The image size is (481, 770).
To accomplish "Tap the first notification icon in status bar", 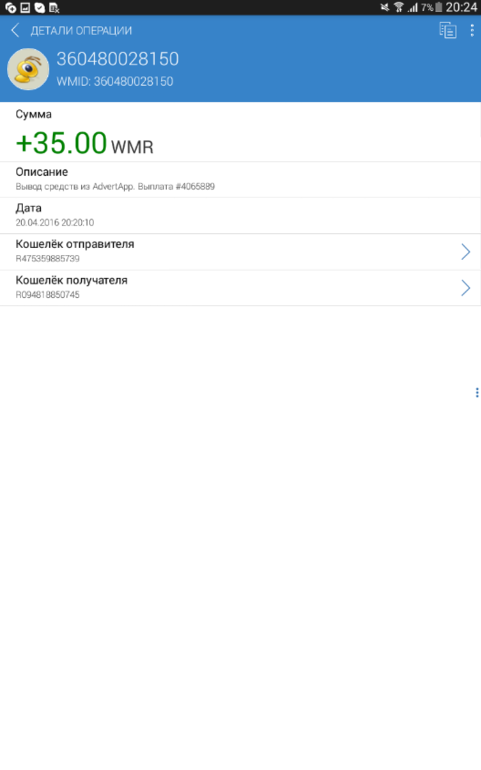I will [10, 7].
